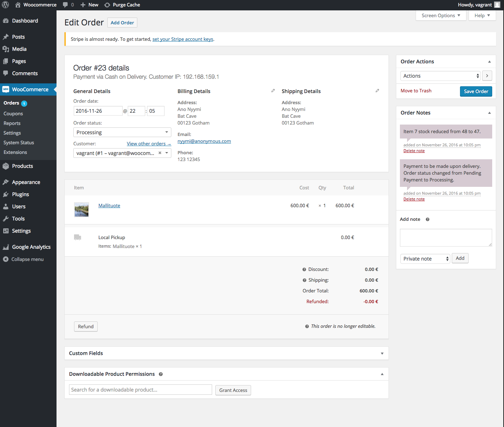Click the Appearance brush icon in sidebar
Screen dimensions: 504x427
click(6, 182)
